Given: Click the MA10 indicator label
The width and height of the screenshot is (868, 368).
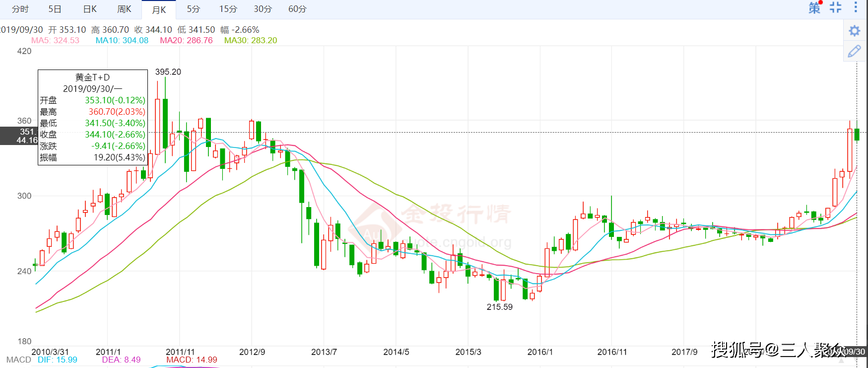Looking at the screenshot, I should coord(122,40).
